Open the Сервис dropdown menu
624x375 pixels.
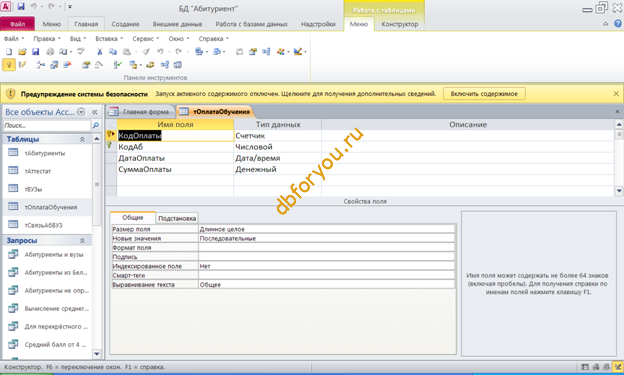[x=146, y=39]
